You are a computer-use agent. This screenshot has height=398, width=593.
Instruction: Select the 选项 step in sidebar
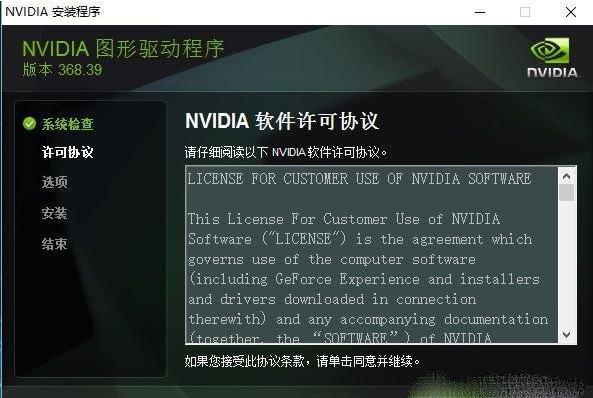coord(54,182)
